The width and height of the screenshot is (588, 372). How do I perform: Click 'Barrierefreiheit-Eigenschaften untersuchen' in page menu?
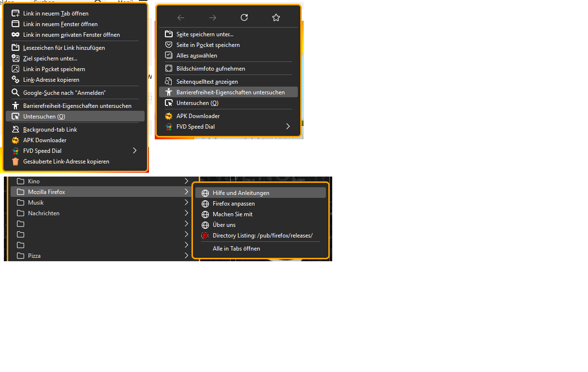(228, 92)
